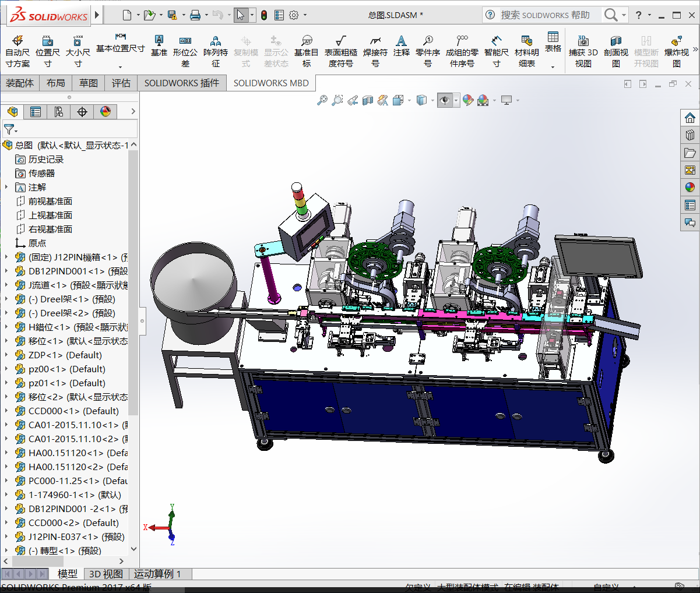Click the 注释 note tool
The image size is (700, 593).
click(401, 45)
